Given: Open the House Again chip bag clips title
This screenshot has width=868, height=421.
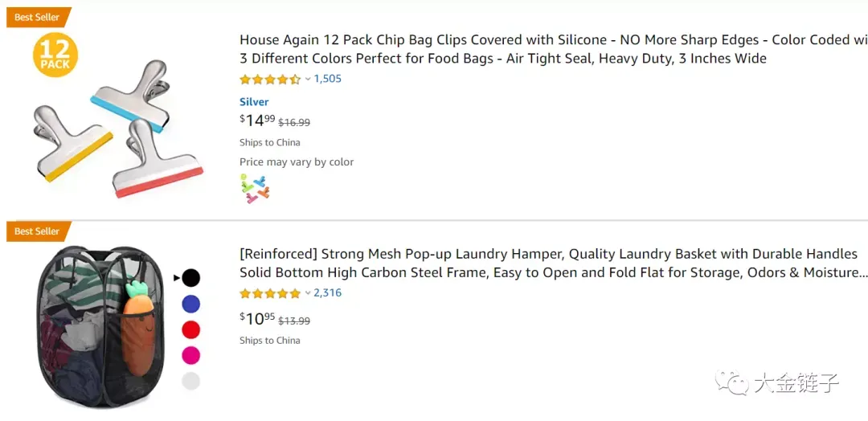Looking at the screenshot, I should pos(554,49).
